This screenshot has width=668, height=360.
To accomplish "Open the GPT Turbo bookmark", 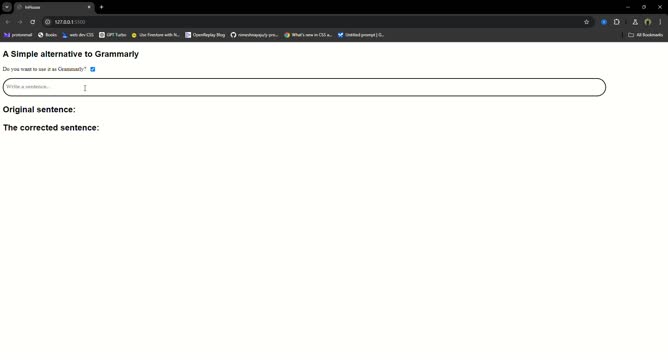I will (112, 35).
